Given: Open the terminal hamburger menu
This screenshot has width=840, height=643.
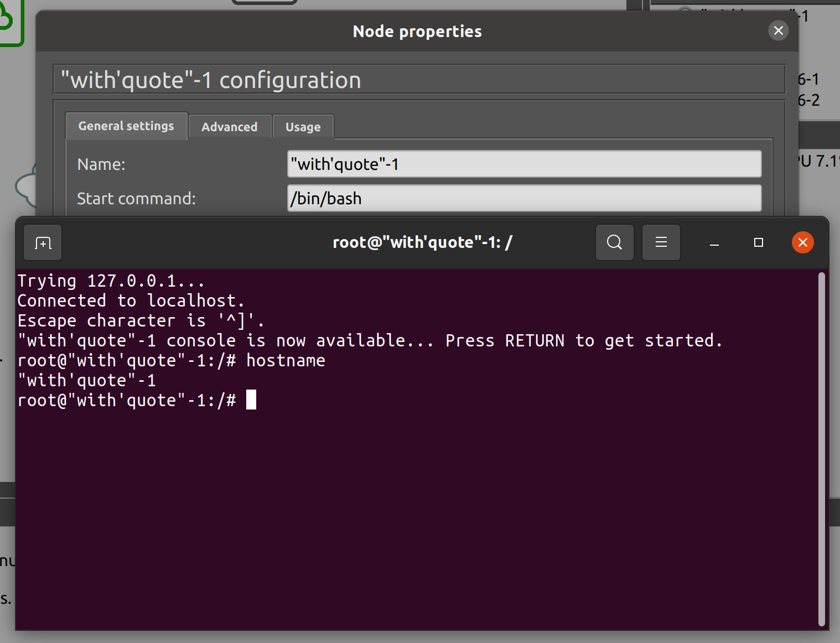Looking at the screenshot, I should (x=661, y=242).
